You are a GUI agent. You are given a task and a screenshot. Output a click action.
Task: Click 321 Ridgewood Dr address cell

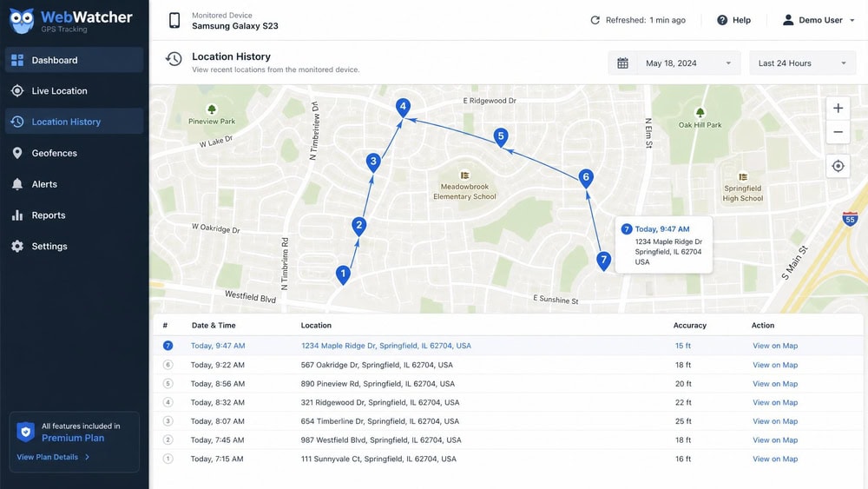[x=380, y=403]
